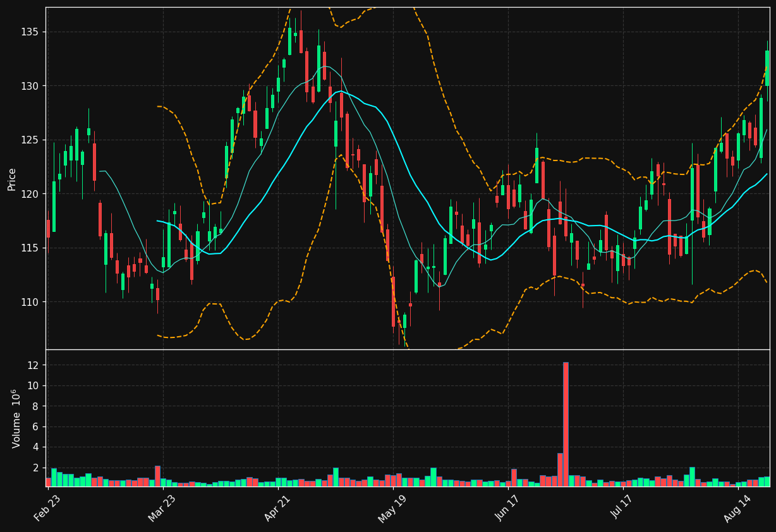This screenshot has width=776, height=532.
Task: Click the Mar 23 date label
Action: pyautogui.click(x=162, y=508)
